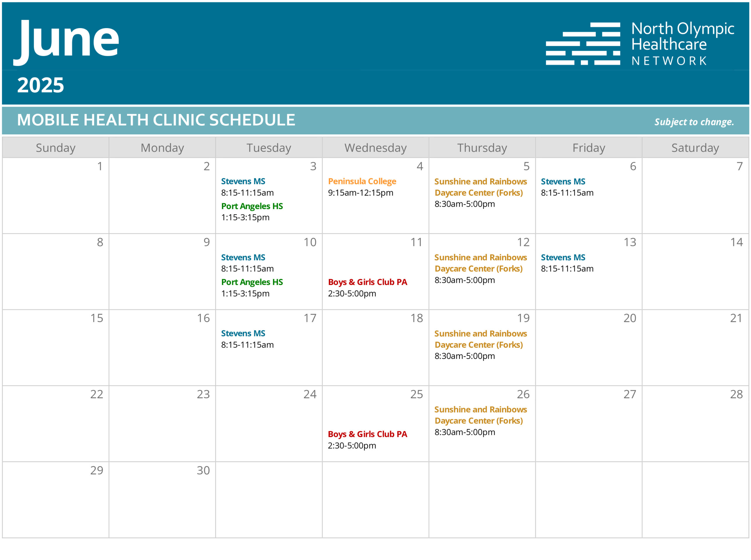The image size is (751, 560).
Task: Open Sunshine and Rainbows entry on June 26
Action: pyautogui.click(x=480, y=415)
